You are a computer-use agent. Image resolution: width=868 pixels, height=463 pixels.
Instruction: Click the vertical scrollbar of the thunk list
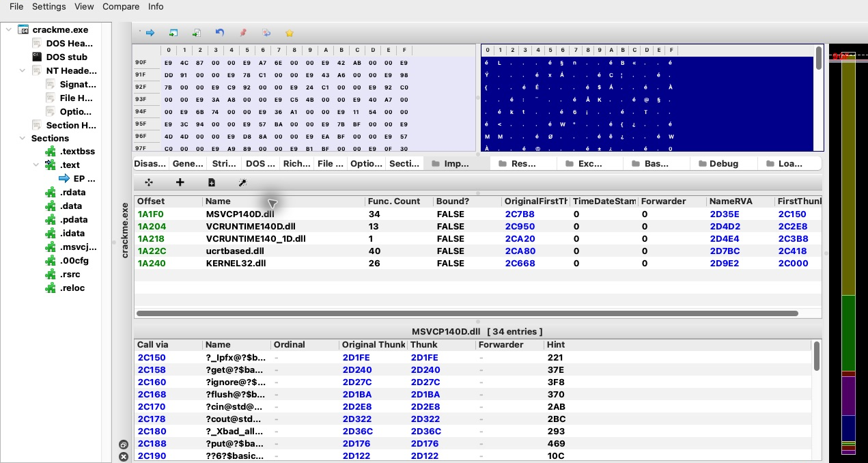coord(817,356)
